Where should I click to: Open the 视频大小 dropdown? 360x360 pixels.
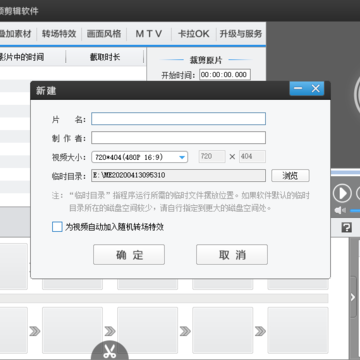140,157
